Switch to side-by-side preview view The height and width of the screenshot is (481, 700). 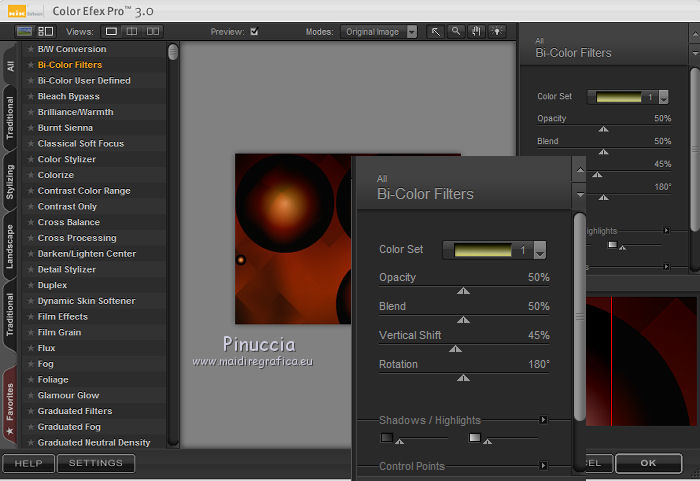152,32
